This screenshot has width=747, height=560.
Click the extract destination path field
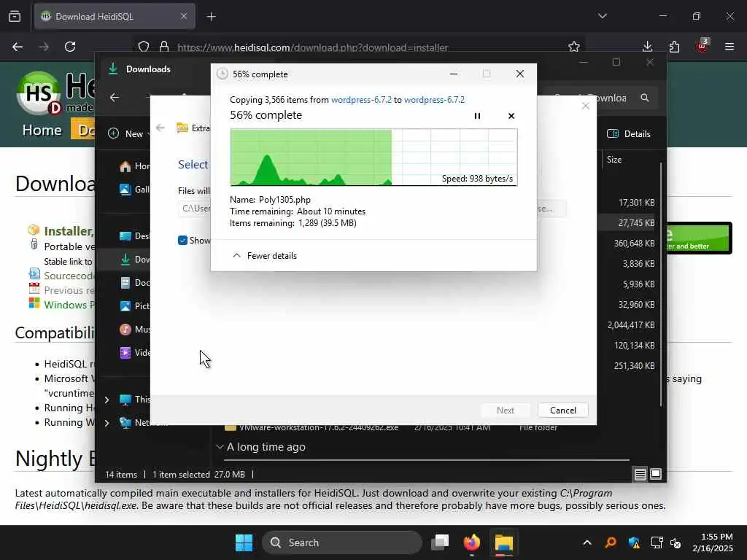(195, 209)
